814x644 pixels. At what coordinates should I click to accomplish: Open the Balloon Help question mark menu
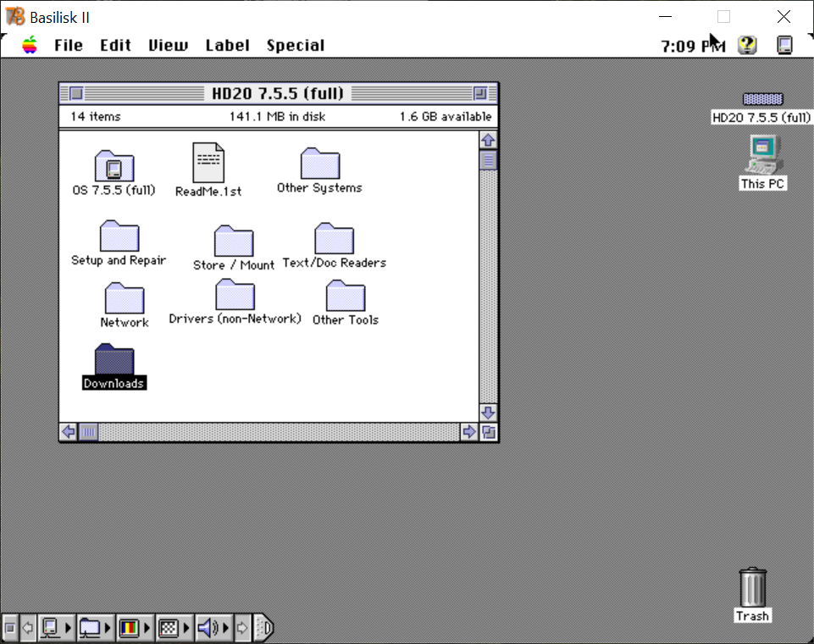747,45
